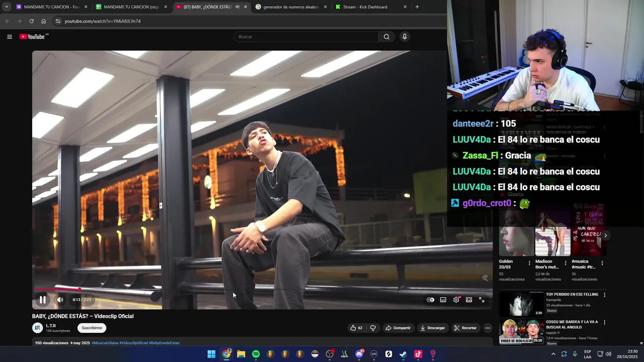Toggle the autoplay switch in the player
Viewport: 644px width, 362px height.
[x=431, y=300]
